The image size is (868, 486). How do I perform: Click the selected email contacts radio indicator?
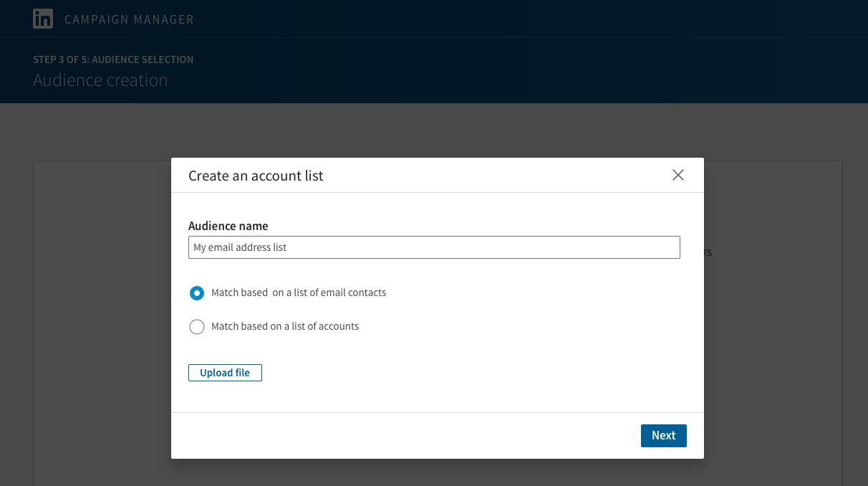[197, 292]
